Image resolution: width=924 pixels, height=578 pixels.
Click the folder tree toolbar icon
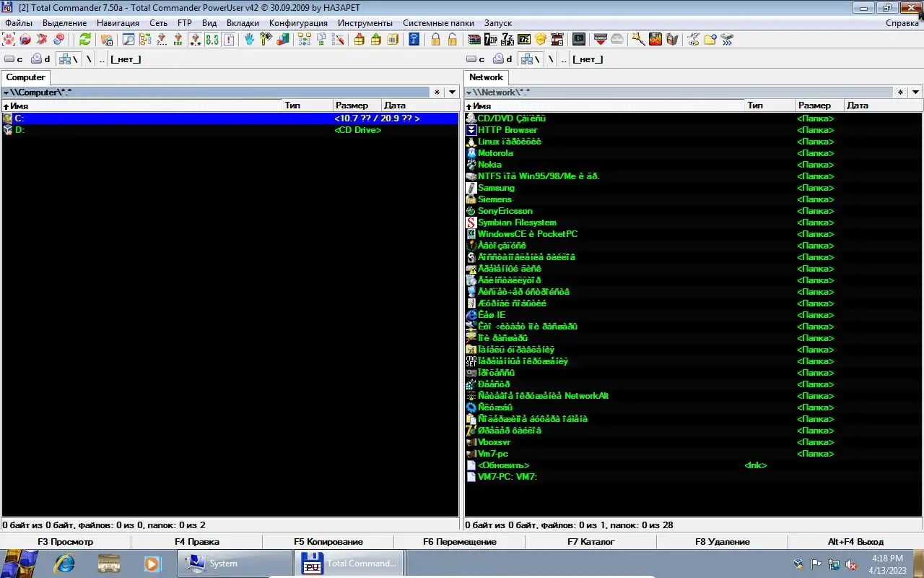pos(145,39)
